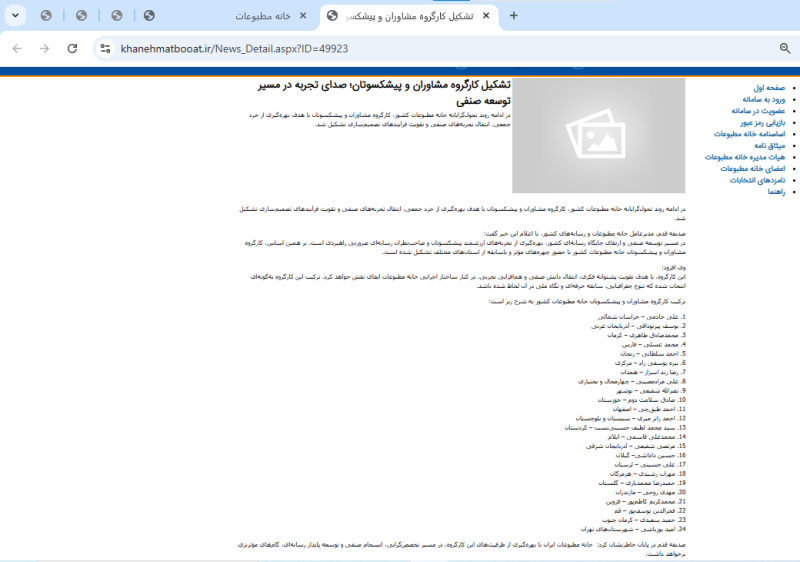Open the بازیابی رمز عبور link

tap(763, 122)
